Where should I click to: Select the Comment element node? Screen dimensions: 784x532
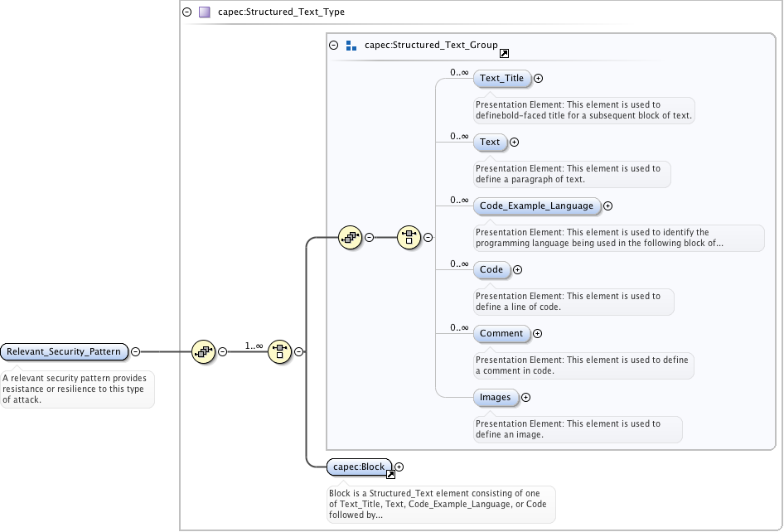click(x=501, y=334)
